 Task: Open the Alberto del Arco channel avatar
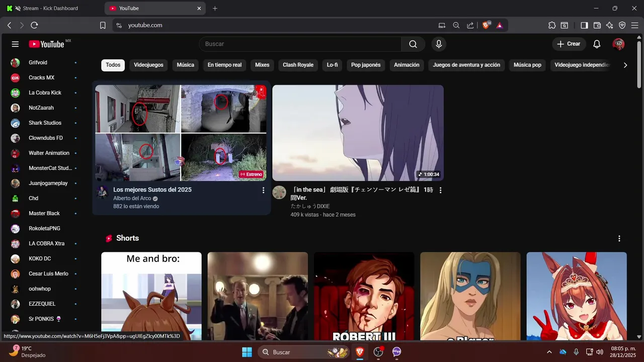pos(103,192)
